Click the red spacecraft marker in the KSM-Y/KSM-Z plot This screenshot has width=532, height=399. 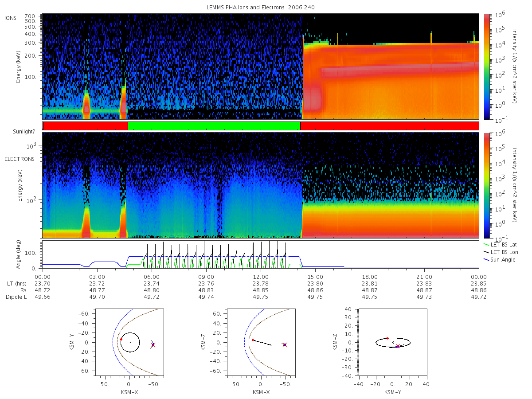(387, 338)
